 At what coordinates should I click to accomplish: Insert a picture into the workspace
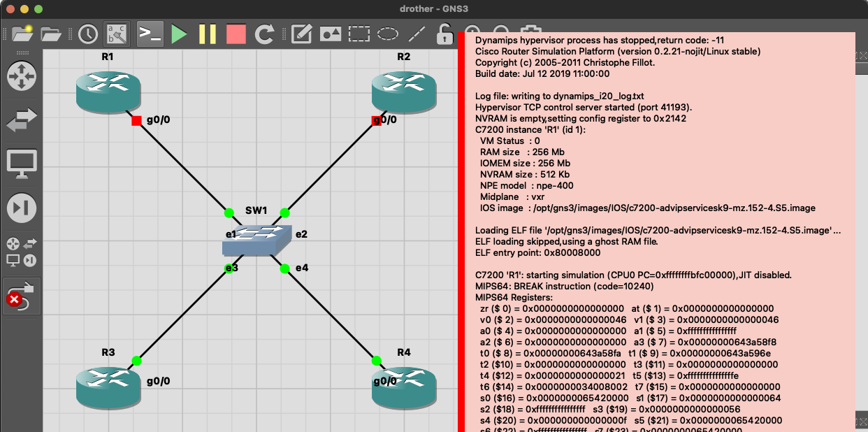click(330, 33)
